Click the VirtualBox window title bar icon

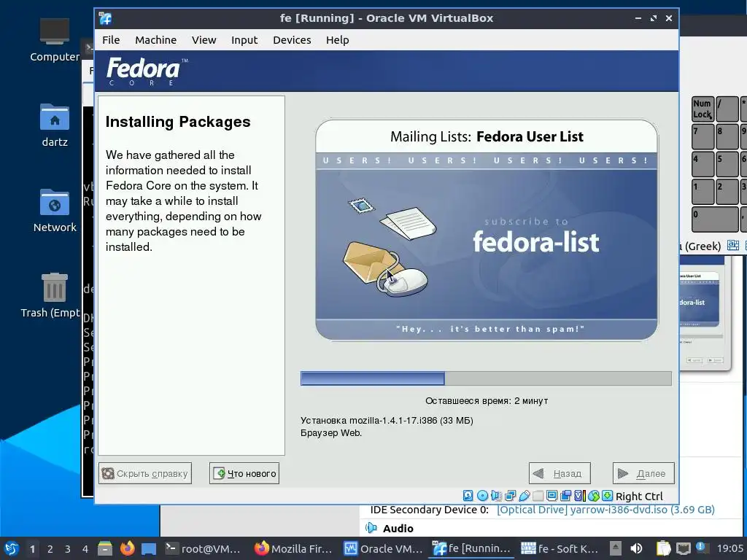(x=105, y=18)
